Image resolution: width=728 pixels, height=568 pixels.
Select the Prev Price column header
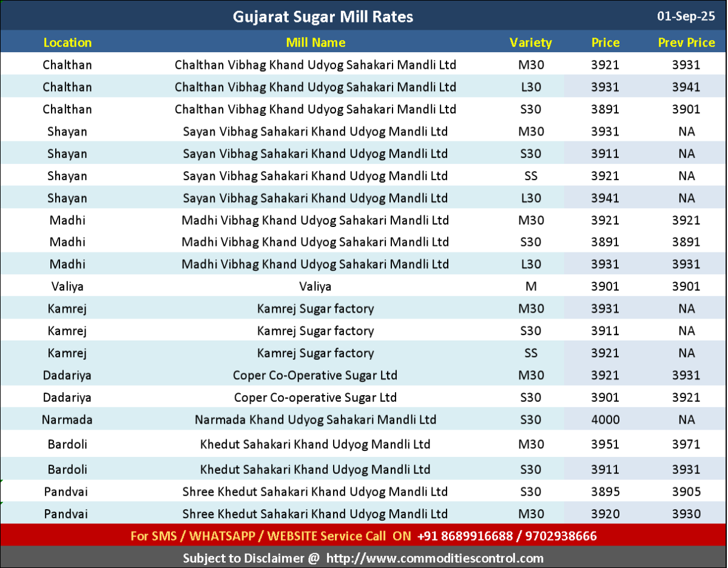(686, 42)
